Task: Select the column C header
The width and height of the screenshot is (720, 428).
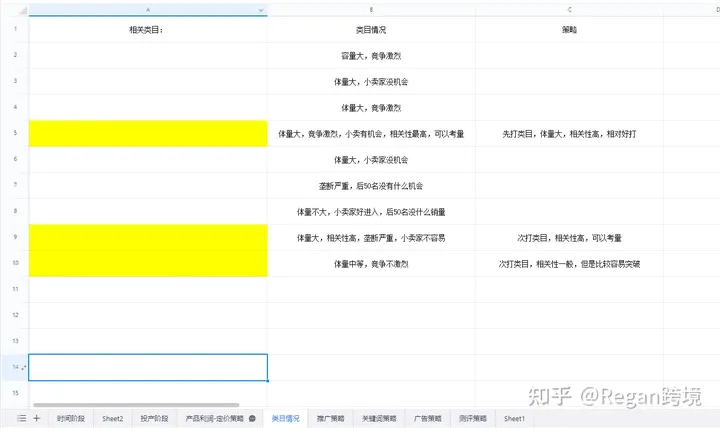Action: [569, 10]
